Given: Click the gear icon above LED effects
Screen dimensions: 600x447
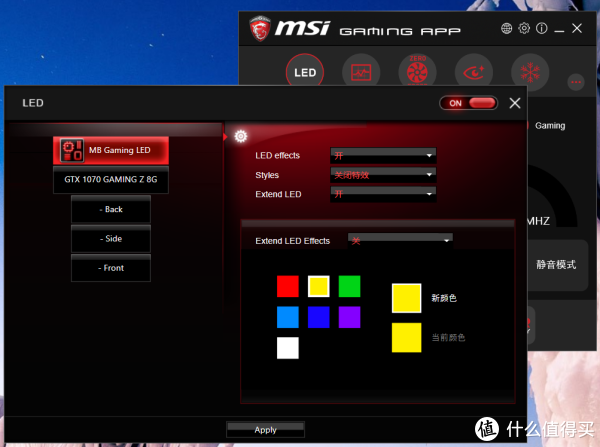Looking at the screenshot, I should [241, 136].
